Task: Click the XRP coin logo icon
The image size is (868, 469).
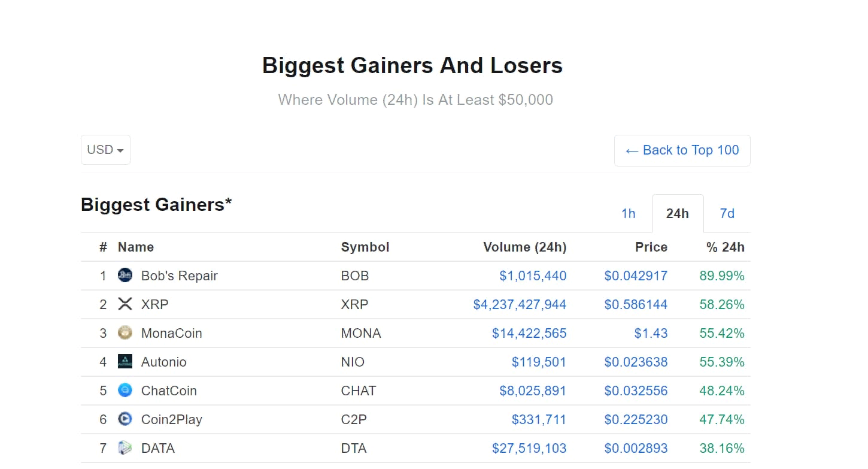Action: coord(125,304)
